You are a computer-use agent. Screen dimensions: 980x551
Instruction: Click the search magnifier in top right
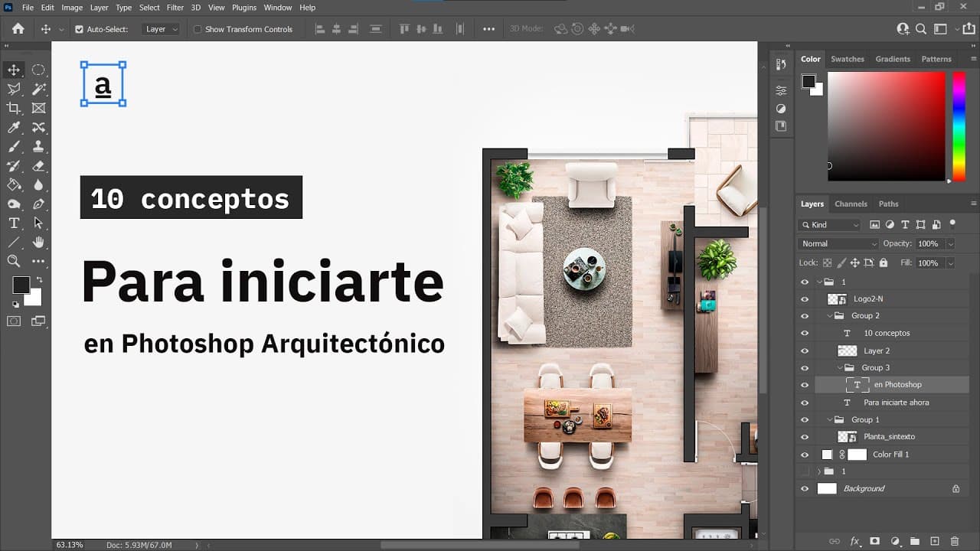pyautogui.click(x=921, y=29)
